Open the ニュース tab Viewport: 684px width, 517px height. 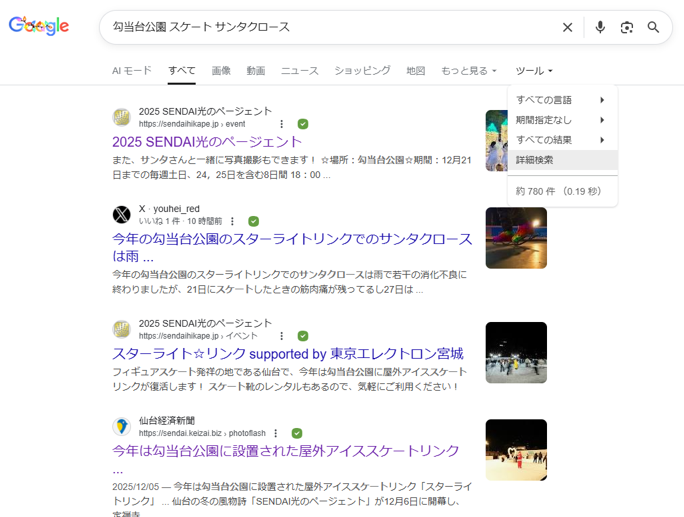300,71
